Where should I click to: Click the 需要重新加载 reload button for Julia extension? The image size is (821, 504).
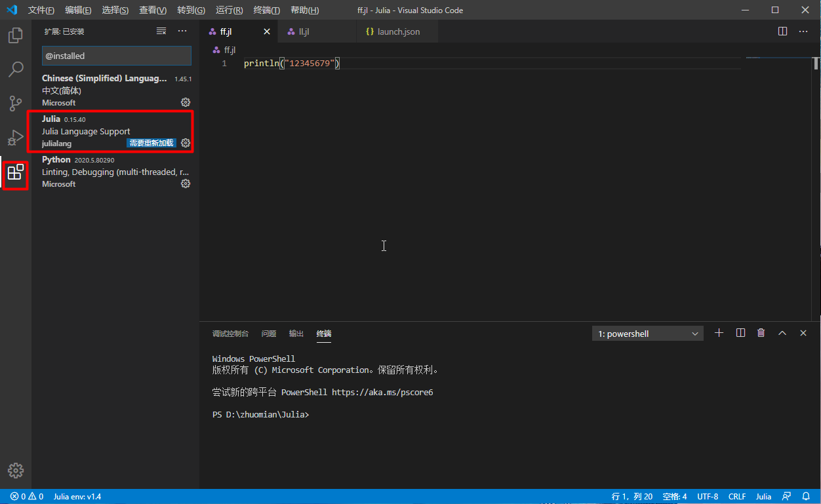[x=151, y=143]
